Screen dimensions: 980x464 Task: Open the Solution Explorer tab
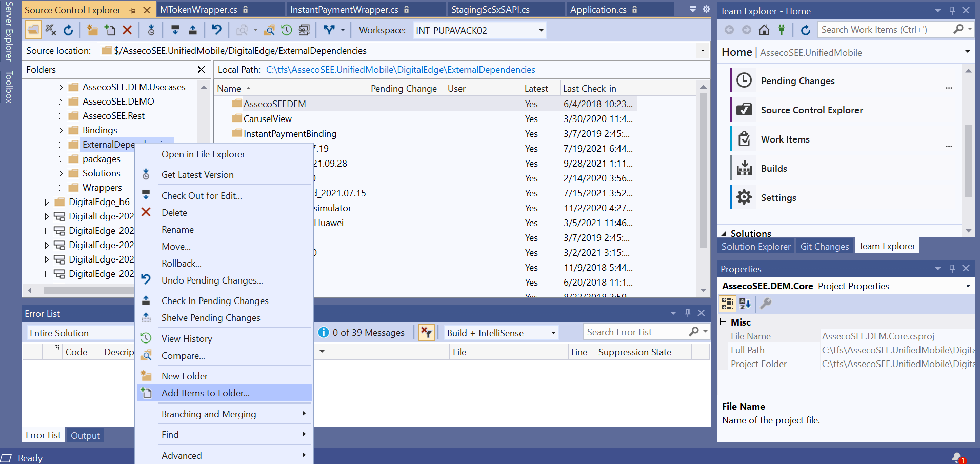(x=756, y=247)
